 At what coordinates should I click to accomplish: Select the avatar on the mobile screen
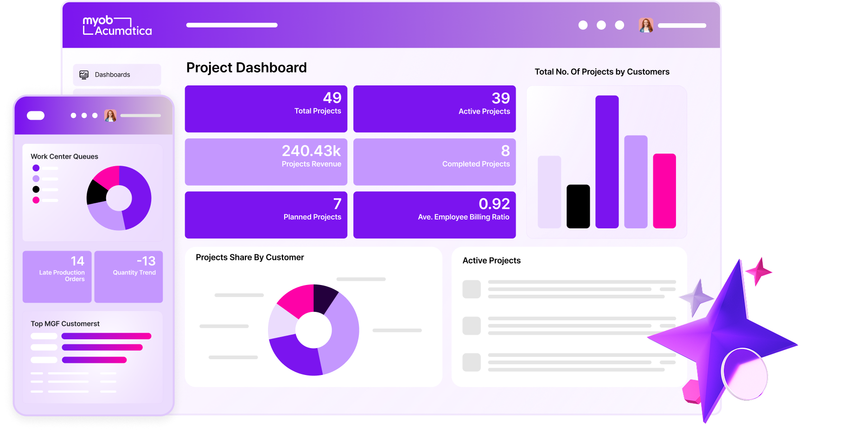click(109, 115)
